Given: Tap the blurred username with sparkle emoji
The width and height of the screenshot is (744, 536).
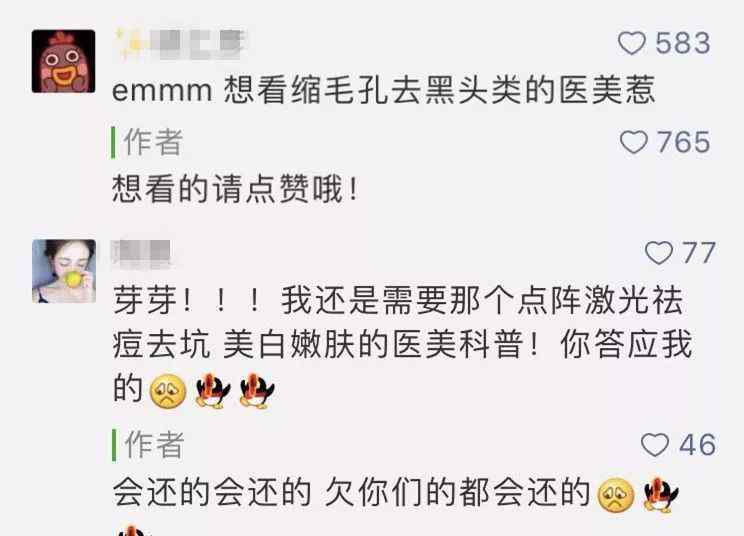Looking at the screenshot, I should click(x=180, y=44).
